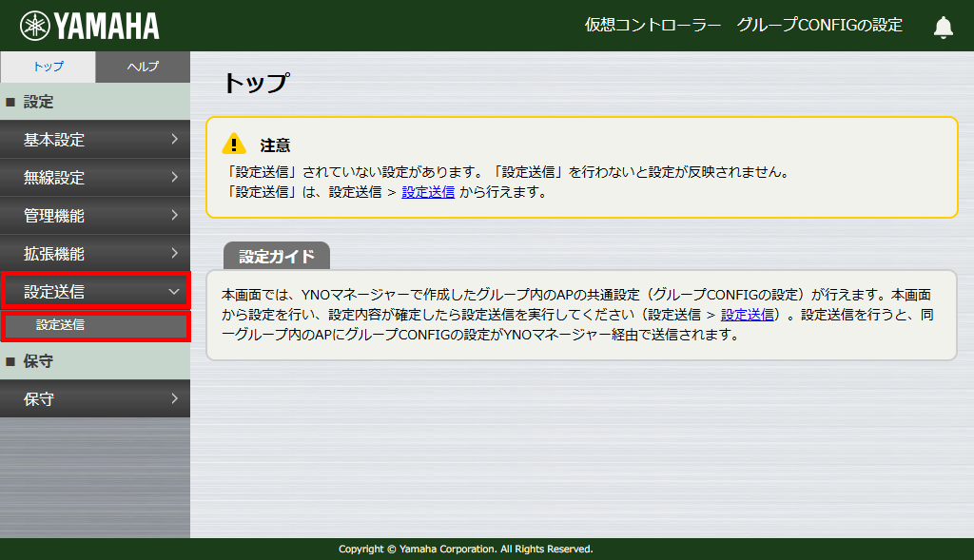This screenshot has height=560, width=974.
Task: Open the 基本設定 menu
Action: (x=95, y=140)
